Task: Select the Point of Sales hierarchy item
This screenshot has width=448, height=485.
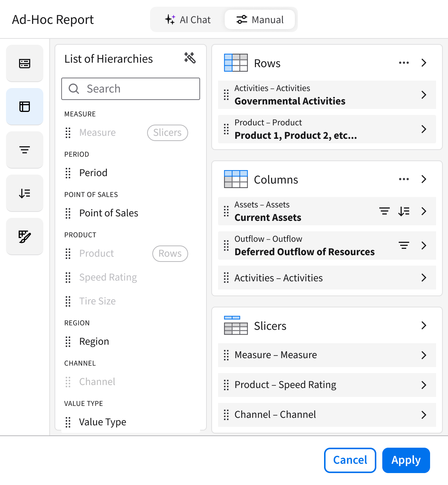Action: pyautogui.click(x=109, y=213)
